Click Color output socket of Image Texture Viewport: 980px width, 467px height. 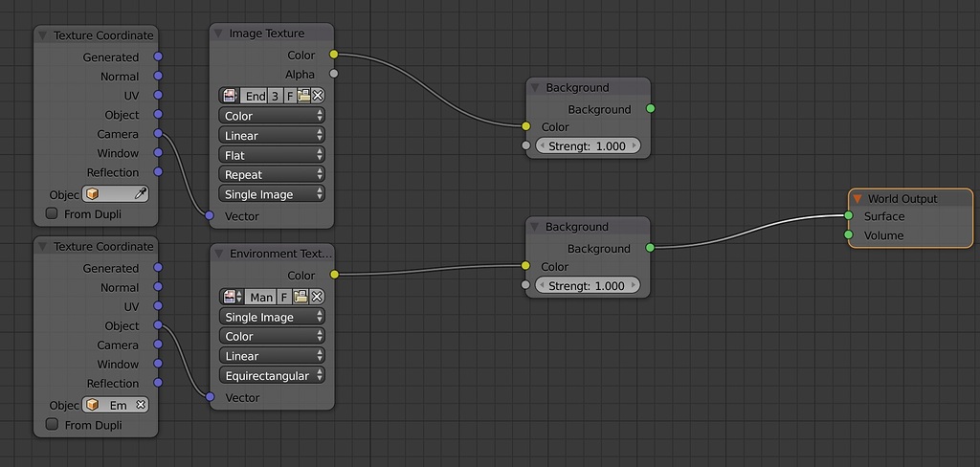tap(334, 55)
